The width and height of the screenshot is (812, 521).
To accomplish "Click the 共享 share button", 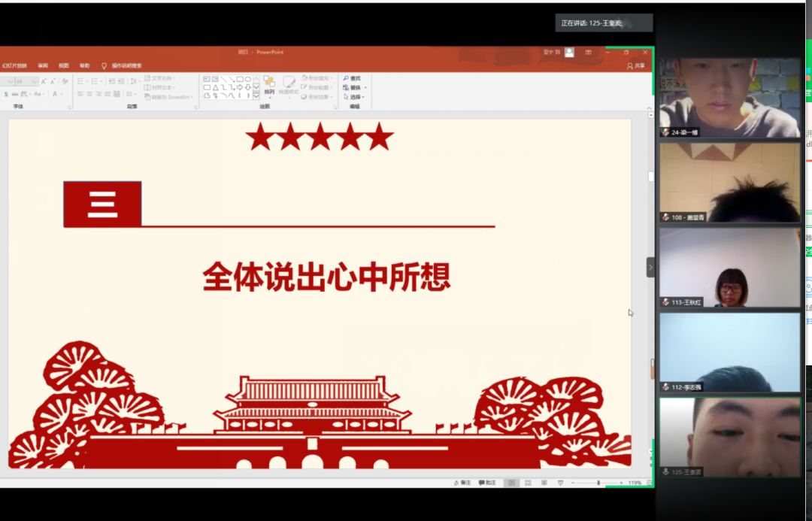I will [x=635, y=66].
